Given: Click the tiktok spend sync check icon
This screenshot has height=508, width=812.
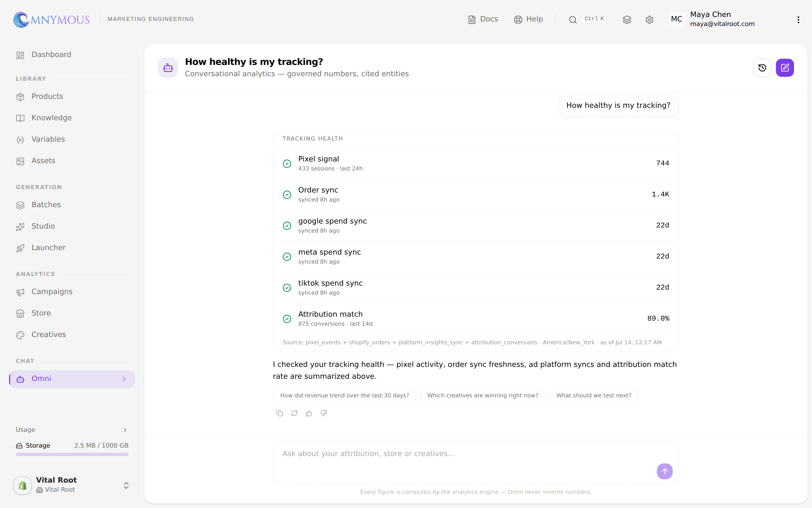Looking at the screenshot, I should pyautogui.click(x=287, y=288).
